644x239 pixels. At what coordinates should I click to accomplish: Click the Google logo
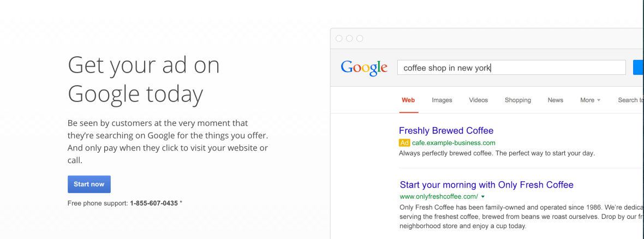click(x=364, y=68)
